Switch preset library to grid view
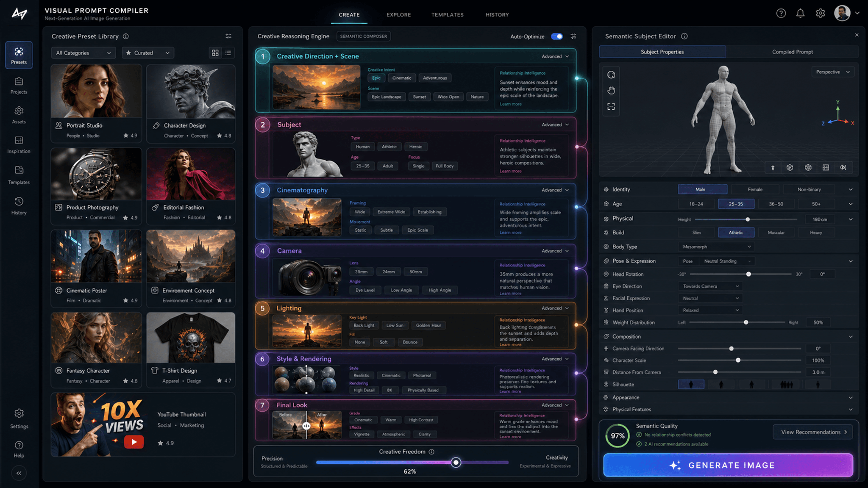 215,53
